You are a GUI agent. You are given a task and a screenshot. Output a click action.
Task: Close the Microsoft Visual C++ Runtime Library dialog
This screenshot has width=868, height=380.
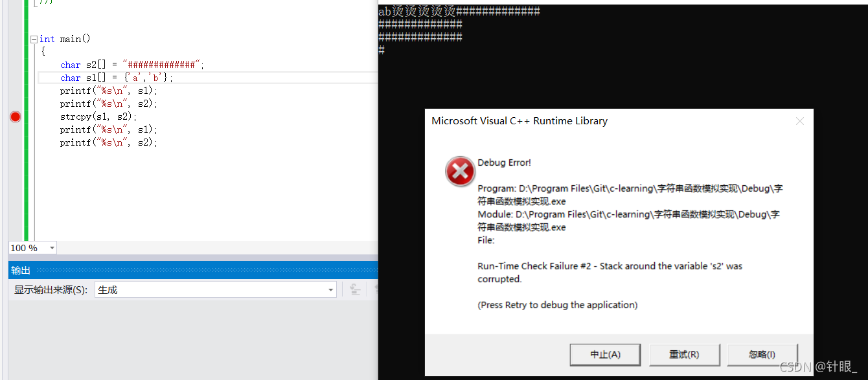click(800, 121)
